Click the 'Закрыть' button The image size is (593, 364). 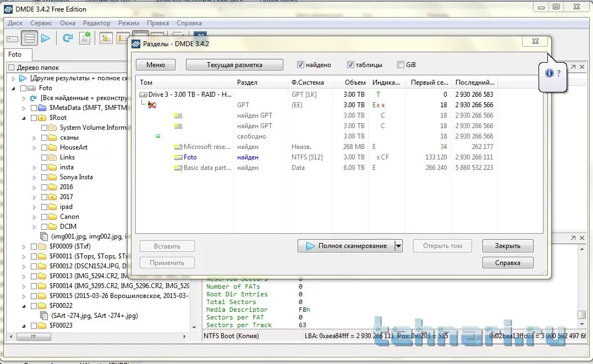tap(507, 246)
